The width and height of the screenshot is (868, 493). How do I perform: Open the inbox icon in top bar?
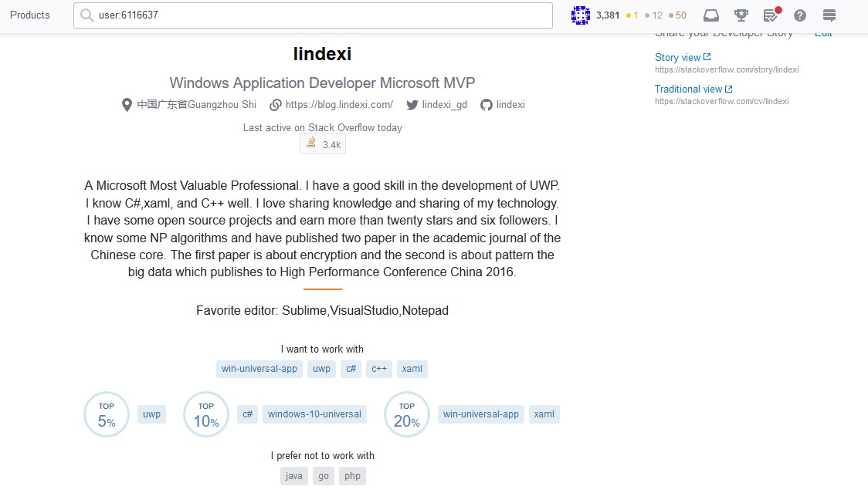[x=710, y=15]
